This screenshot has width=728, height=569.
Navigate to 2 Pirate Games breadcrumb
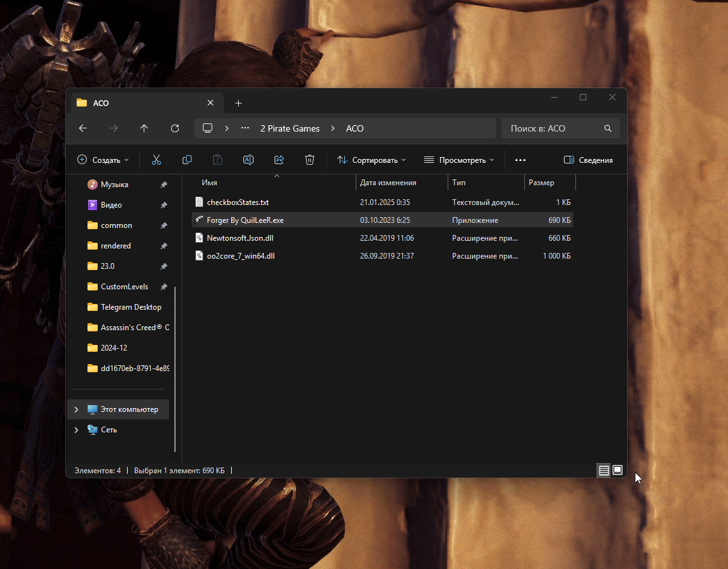(290, 128)
